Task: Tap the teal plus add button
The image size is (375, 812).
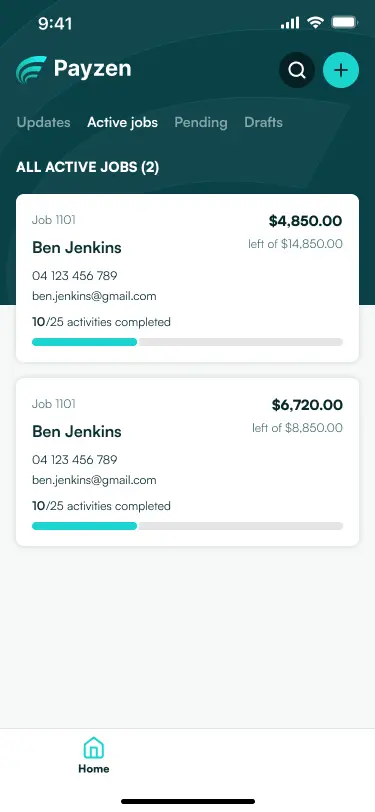Action: (341, 70)
